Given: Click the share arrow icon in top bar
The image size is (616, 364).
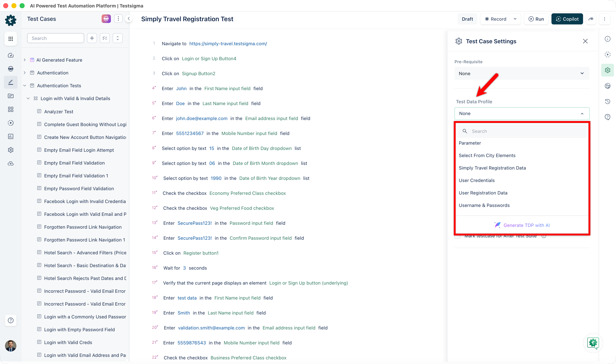Looking at the screenshot, I should point(591,19).
